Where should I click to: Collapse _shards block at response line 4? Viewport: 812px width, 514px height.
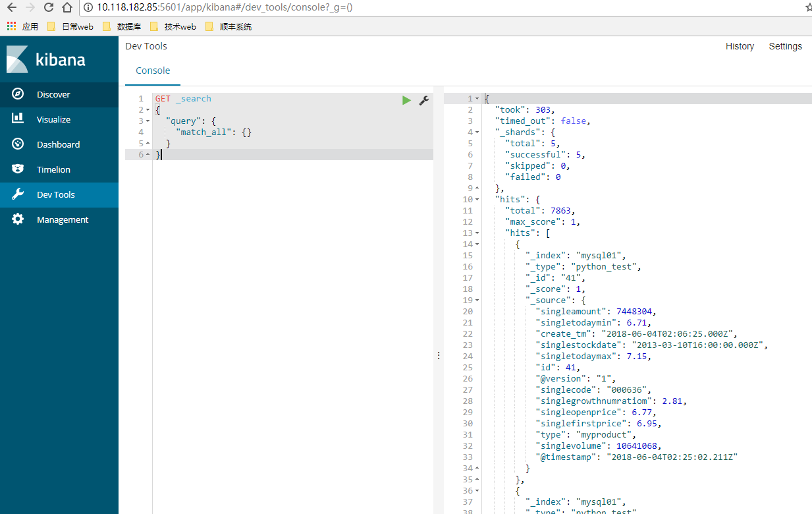477,132
